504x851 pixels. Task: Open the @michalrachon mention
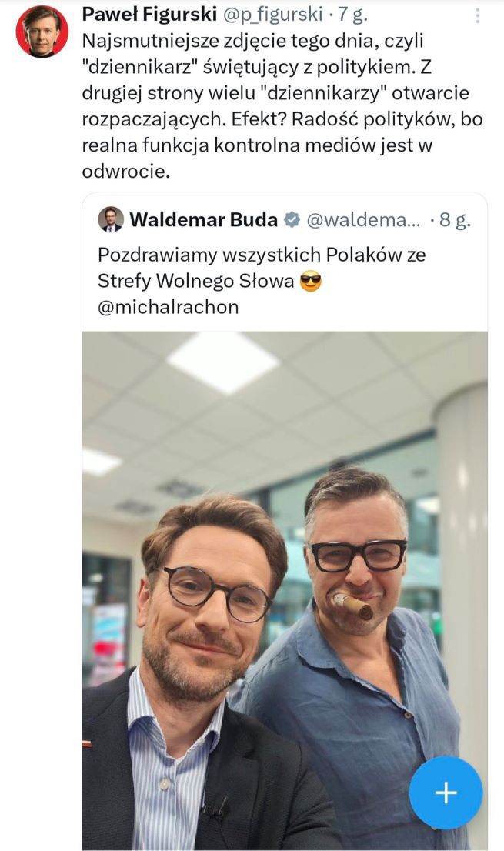coord(169,307)
